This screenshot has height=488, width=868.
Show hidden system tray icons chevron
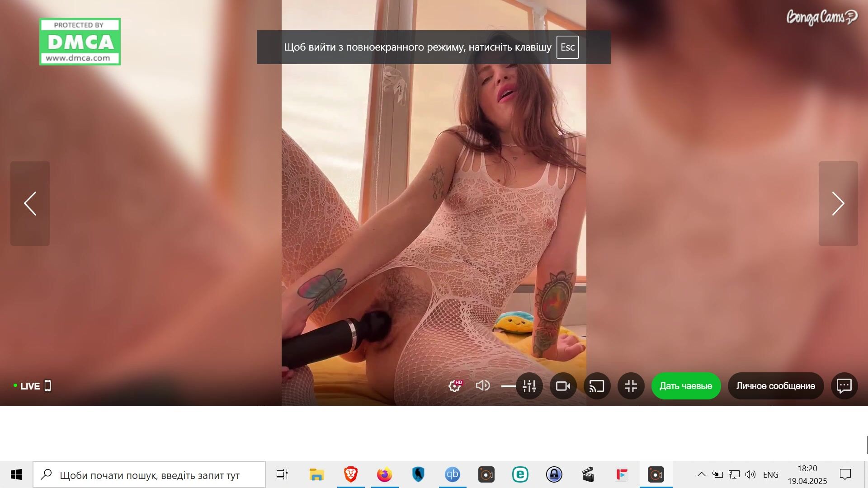(x=701, y=474)
